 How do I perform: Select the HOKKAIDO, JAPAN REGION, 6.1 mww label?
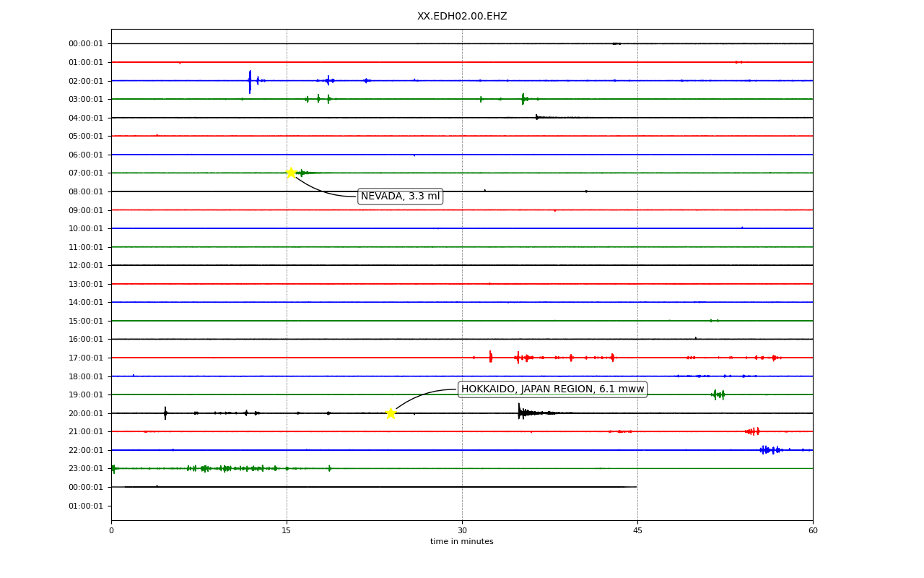pos(552,389)
